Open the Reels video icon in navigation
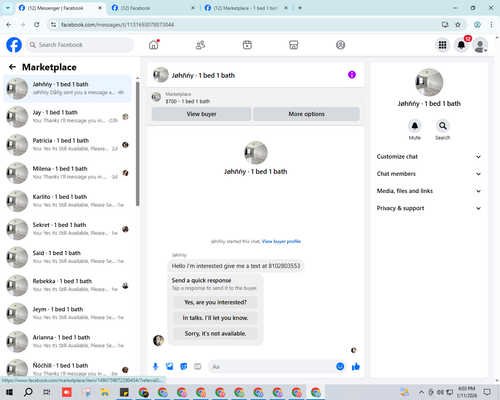 tap(247, 45)
